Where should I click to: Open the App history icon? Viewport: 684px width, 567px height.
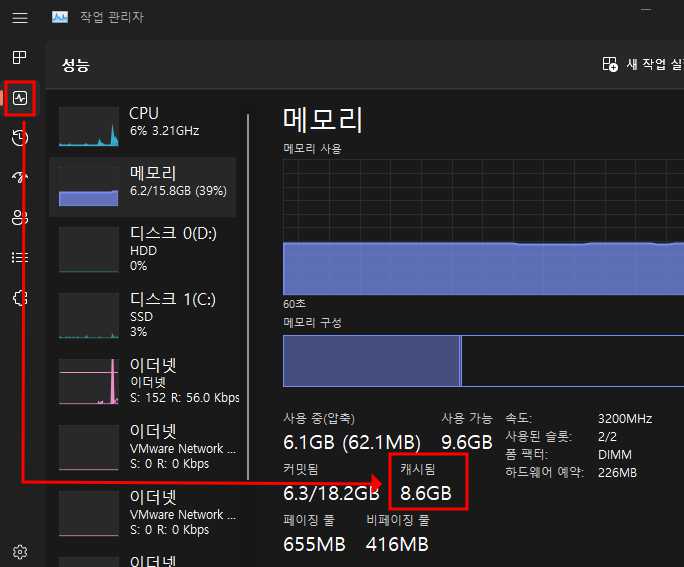click(20, 137)
